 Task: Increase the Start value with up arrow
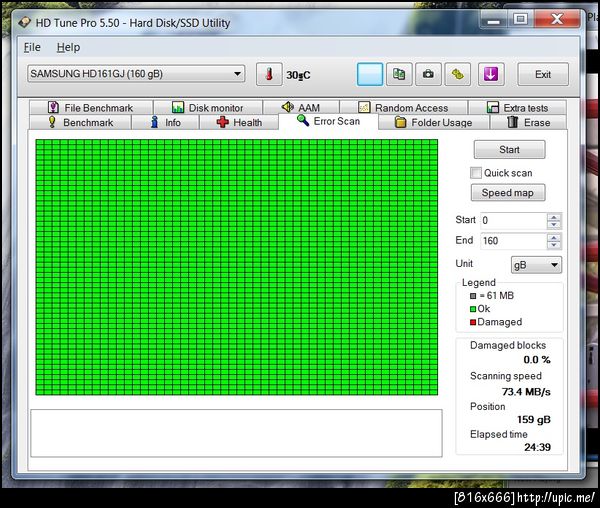coord(554,217)
